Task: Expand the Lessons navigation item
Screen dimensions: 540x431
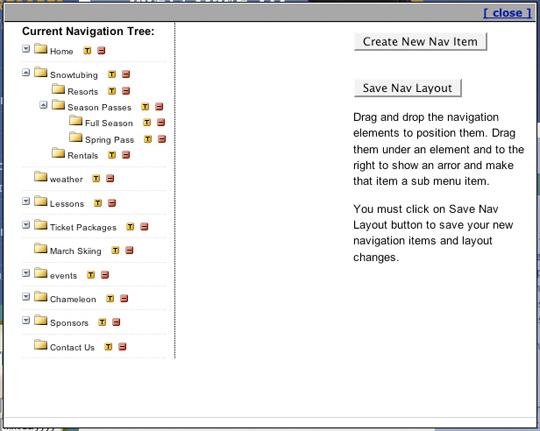Action: [x=26, y=201]
